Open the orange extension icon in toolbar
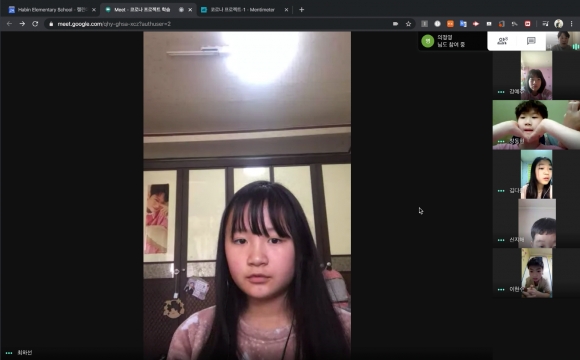Image resolution: width=580 pixels, height=360 pixels. click(450, 24)
